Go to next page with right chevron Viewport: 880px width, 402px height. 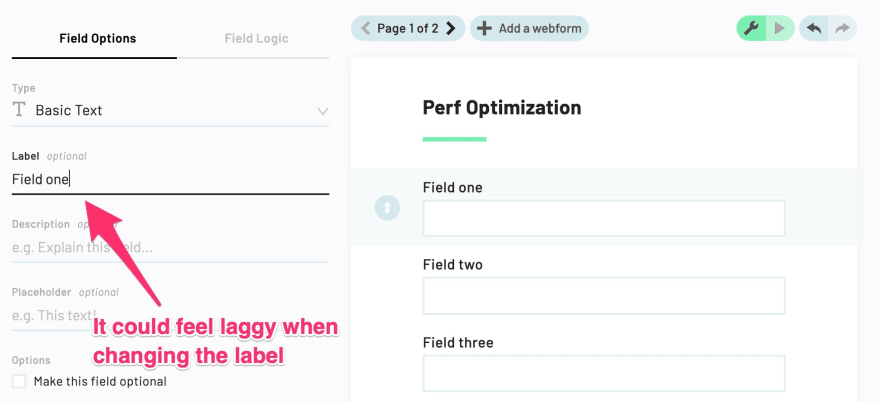point(451,28)
